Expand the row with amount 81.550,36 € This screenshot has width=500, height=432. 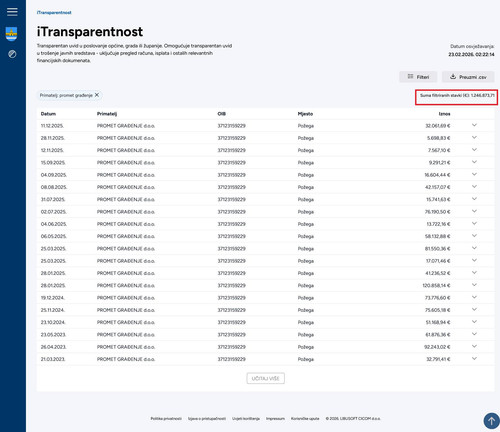474,248
